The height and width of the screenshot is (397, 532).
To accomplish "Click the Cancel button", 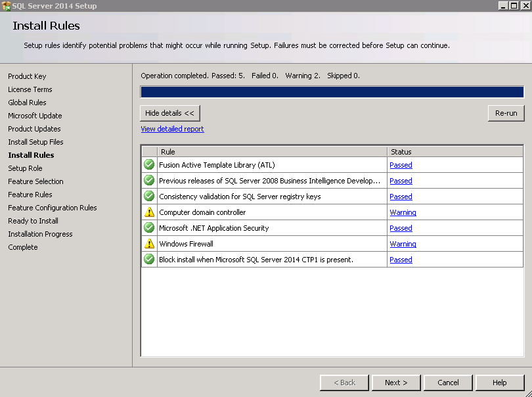I will click(448, 383).
